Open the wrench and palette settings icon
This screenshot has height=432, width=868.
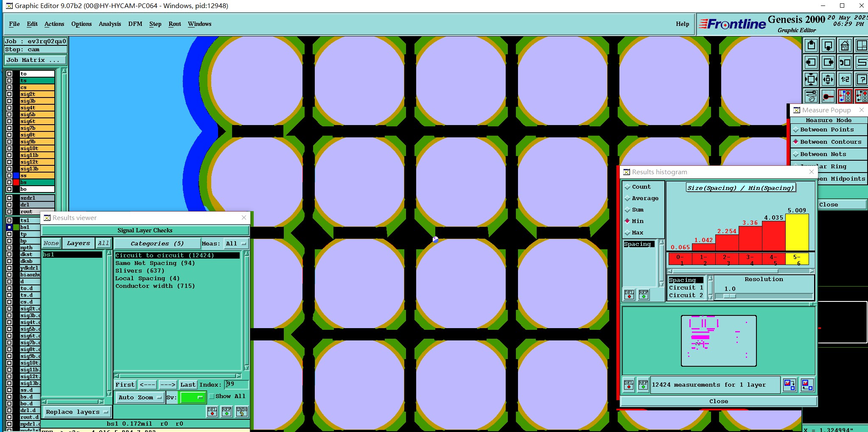[x=811, y=96]
